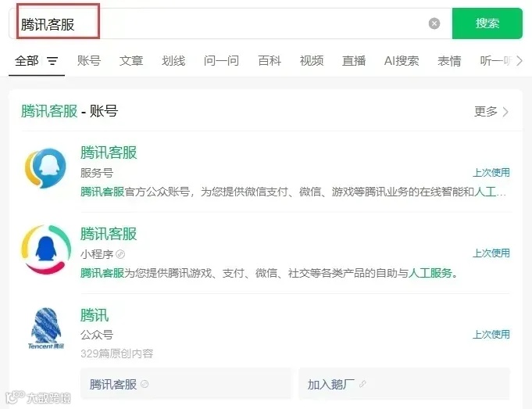Expand more tabs with right chevron
This screenshot has width=532, height=409.
[x=520, y=61]
